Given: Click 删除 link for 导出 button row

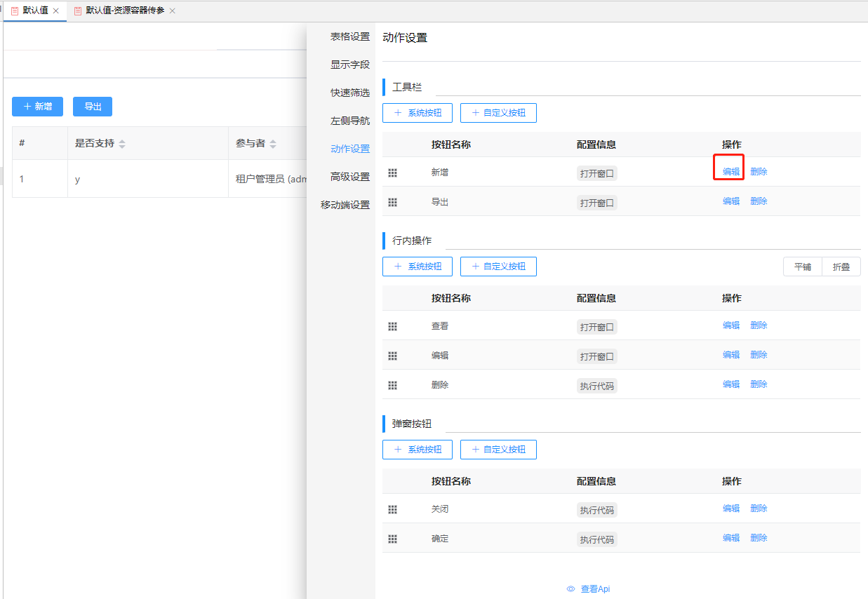Looking at the screenshot, I should [x=759, y=201].
